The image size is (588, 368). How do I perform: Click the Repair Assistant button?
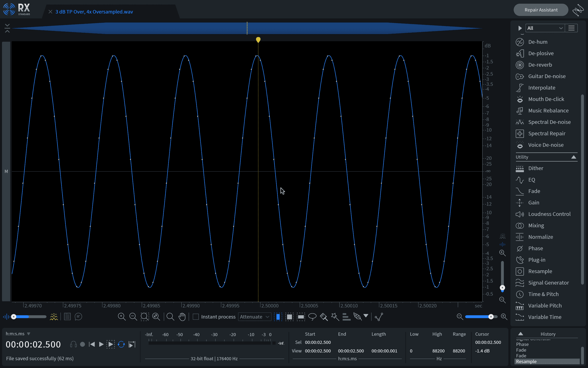pos(541,10)
